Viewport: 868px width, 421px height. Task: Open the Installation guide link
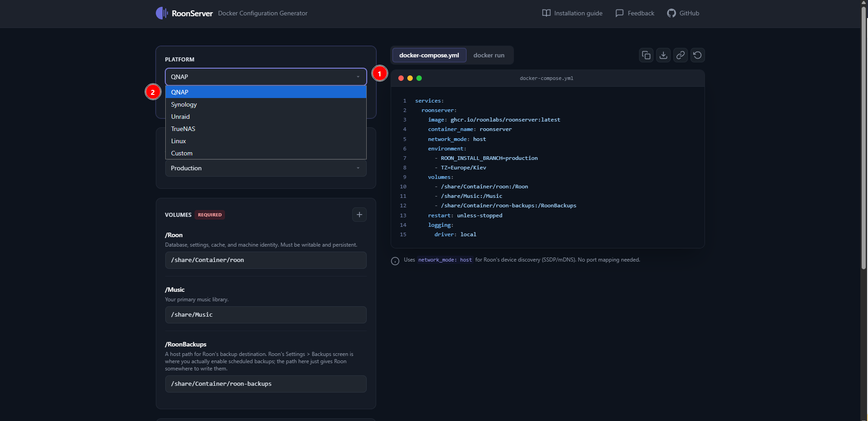point(572,13)
